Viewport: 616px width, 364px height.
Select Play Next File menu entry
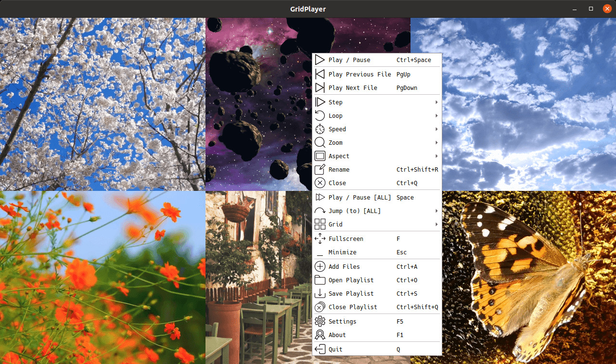coord(377,88)
